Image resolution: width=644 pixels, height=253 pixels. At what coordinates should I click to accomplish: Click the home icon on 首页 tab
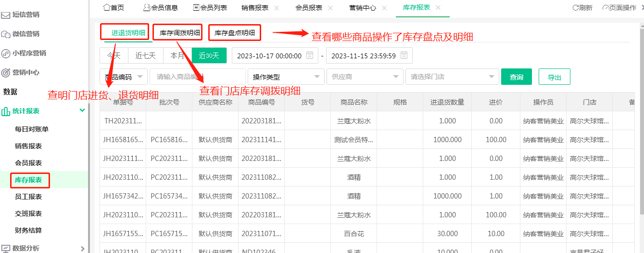pos(107,7)
